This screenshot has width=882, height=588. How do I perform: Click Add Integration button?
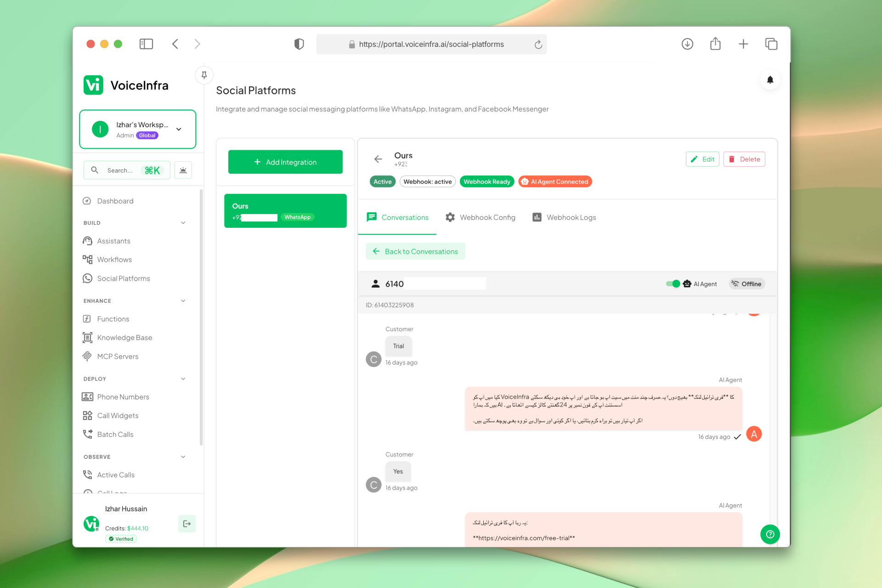[x=285, y=162]
